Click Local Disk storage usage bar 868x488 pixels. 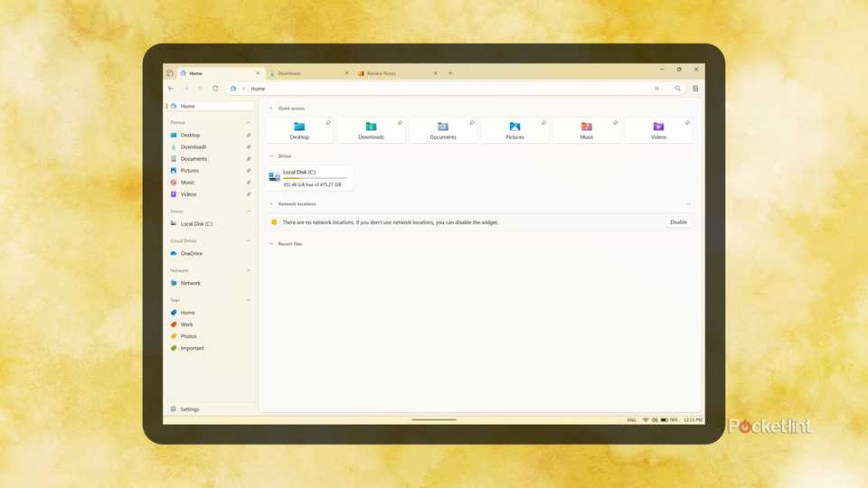tap(315, 178)
